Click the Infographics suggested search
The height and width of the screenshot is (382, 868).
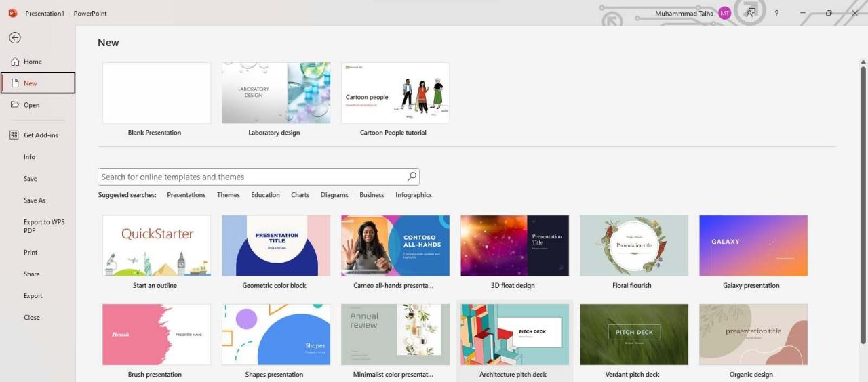[x=414, y=195]
